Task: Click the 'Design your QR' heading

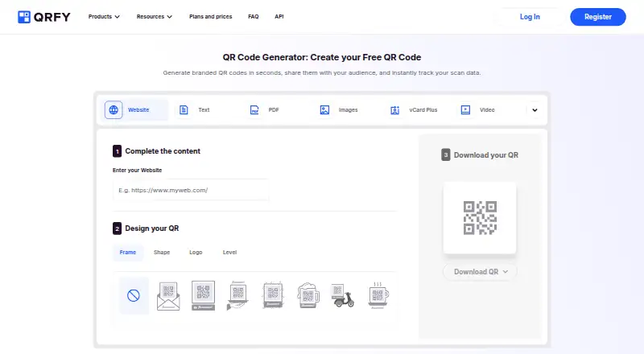Action: point(152,228)
